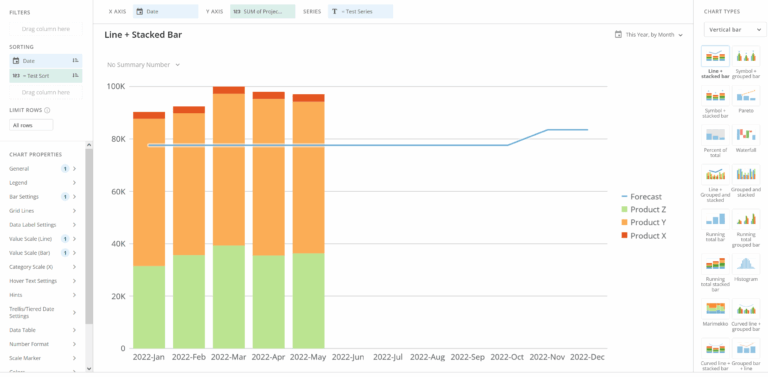The image size is (768, 377).
Task: Select Line + stacked bar chart type
Action: tap(715, 56)
